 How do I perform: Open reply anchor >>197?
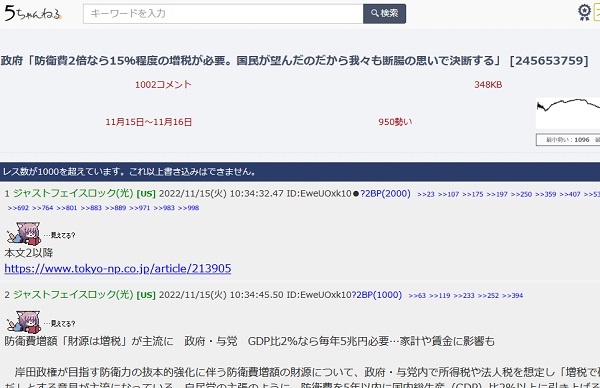(x=497, y=194)
